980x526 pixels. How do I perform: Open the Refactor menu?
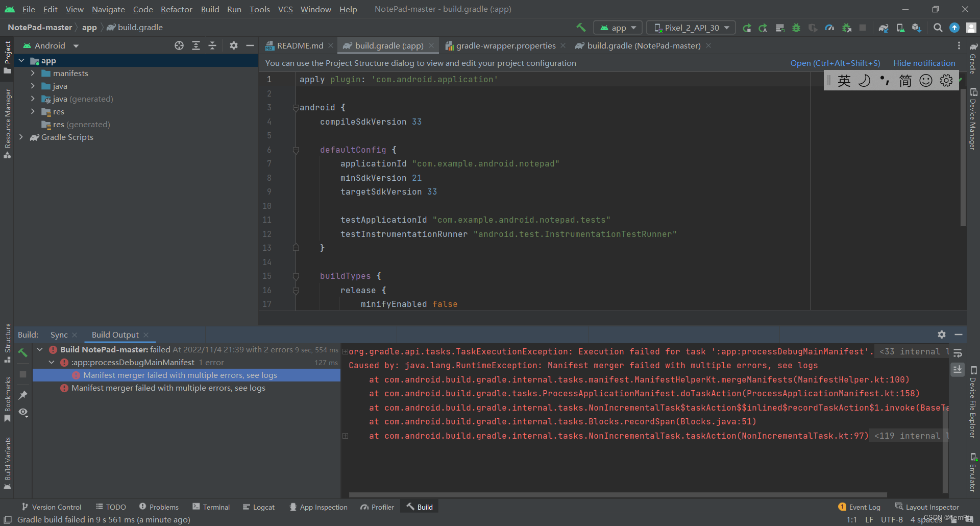[176, 9]
